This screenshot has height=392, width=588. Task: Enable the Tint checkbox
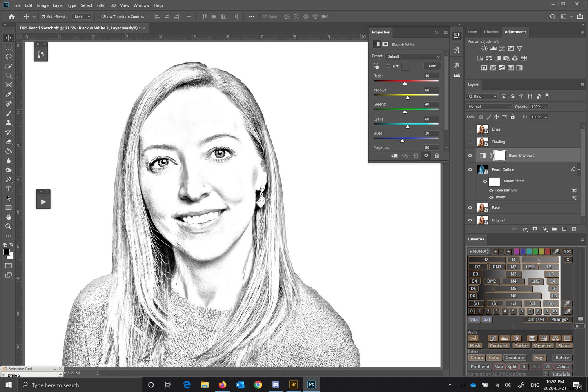click(388, 66)
